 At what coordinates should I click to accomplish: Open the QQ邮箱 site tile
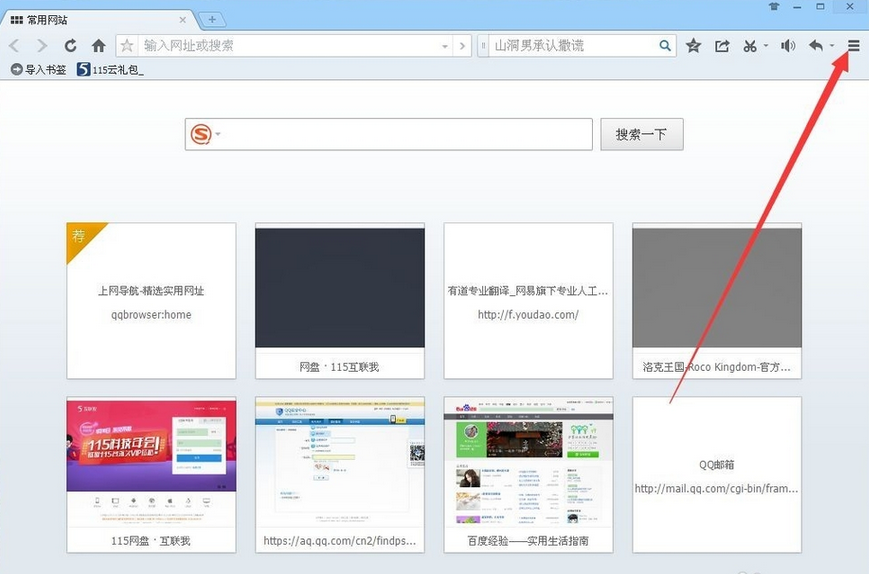coord(716,474)
